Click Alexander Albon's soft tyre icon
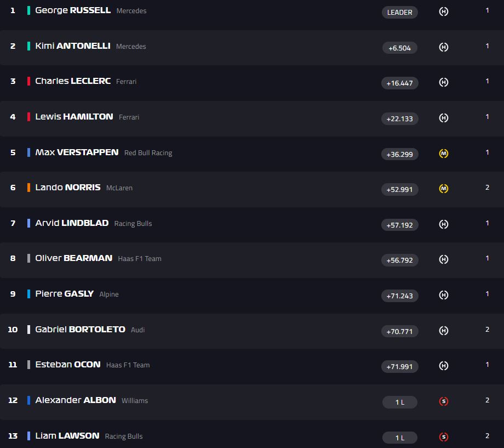Screen dimensions: 504x448 (x=444, y=401)
